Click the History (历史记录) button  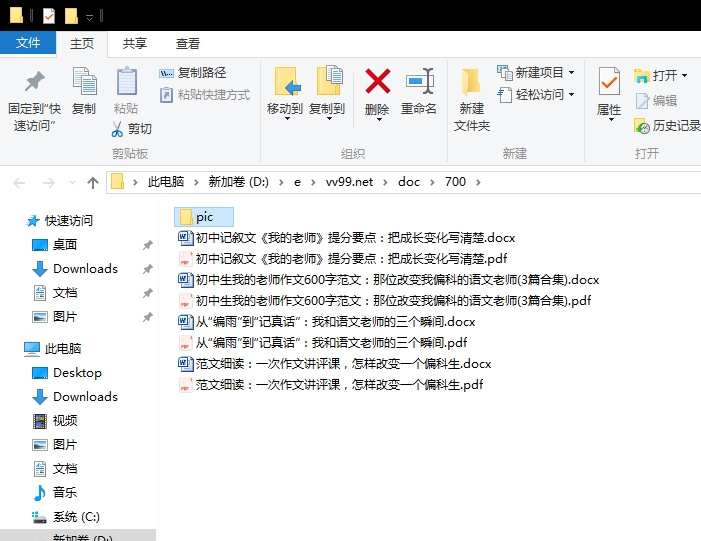(667, 126)
